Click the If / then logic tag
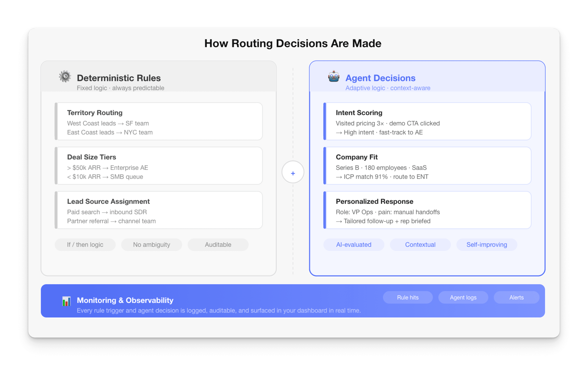The image size is (588, 366). pyautogui.click(x=85, y=245)
